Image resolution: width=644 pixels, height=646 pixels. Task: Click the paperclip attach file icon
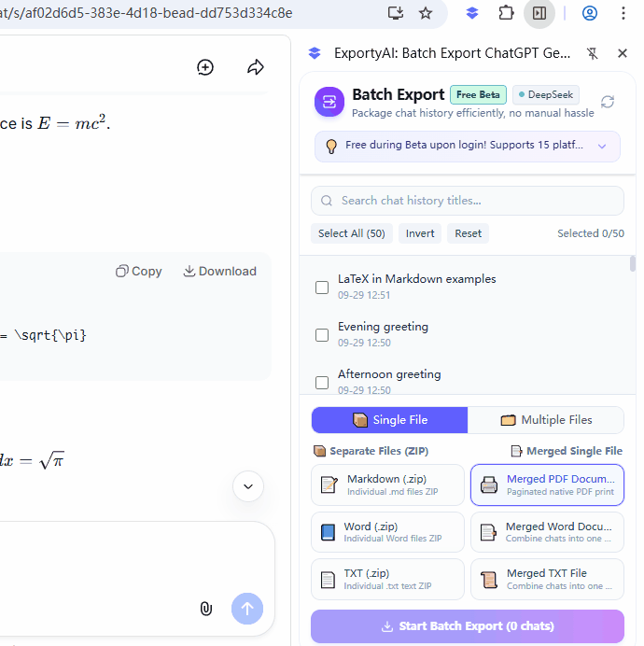206,609
